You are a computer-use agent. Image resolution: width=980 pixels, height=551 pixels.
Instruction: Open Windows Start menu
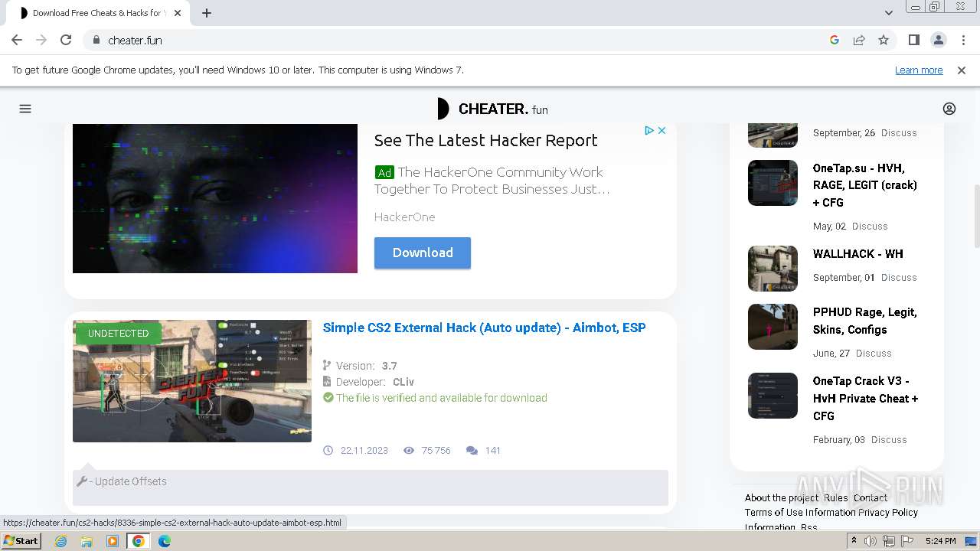click(x=21, y=541)
